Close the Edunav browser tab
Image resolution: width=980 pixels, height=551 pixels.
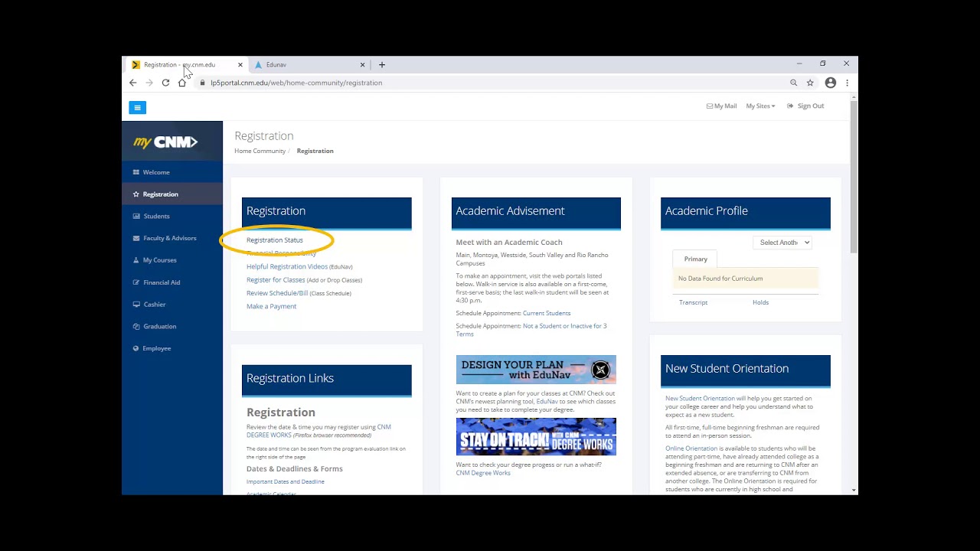click(x=363, y=65)
